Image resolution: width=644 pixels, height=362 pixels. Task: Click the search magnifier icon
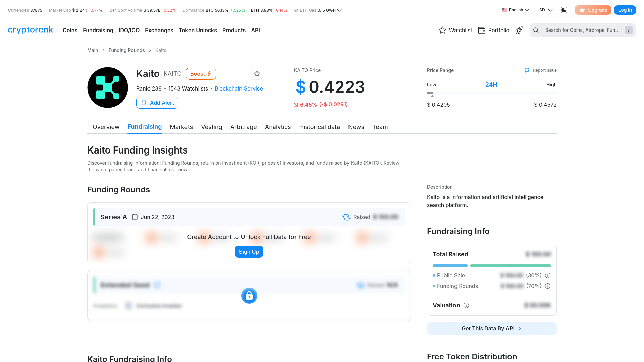pos(536,30)
